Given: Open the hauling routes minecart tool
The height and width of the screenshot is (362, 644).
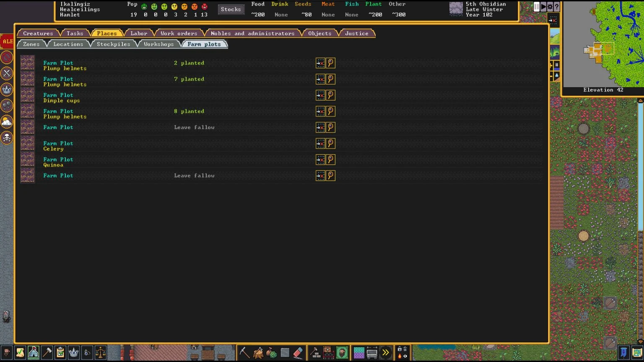Looking at the screenshot, I should tap(372, 352).
